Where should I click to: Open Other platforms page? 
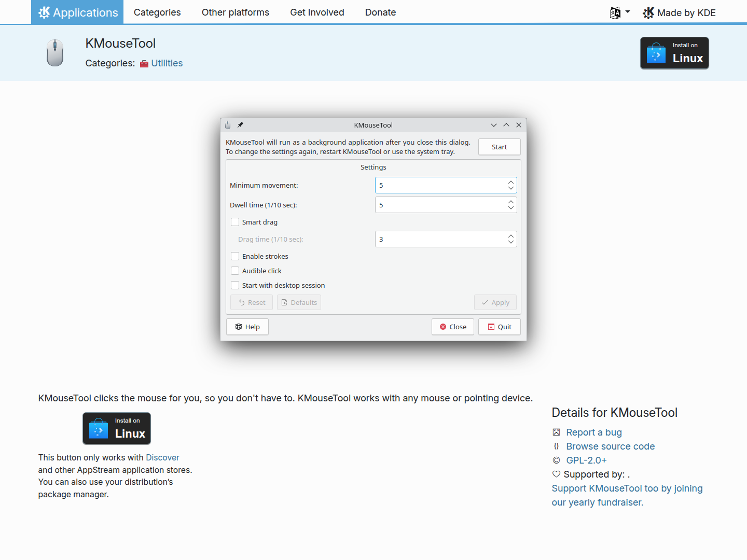click(x=236, y=12)
